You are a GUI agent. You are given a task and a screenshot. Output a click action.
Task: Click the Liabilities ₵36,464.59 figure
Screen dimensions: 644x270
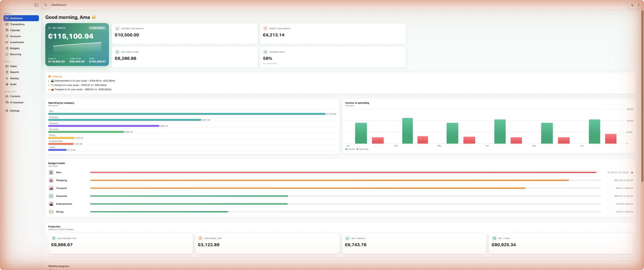pos(77,62)
